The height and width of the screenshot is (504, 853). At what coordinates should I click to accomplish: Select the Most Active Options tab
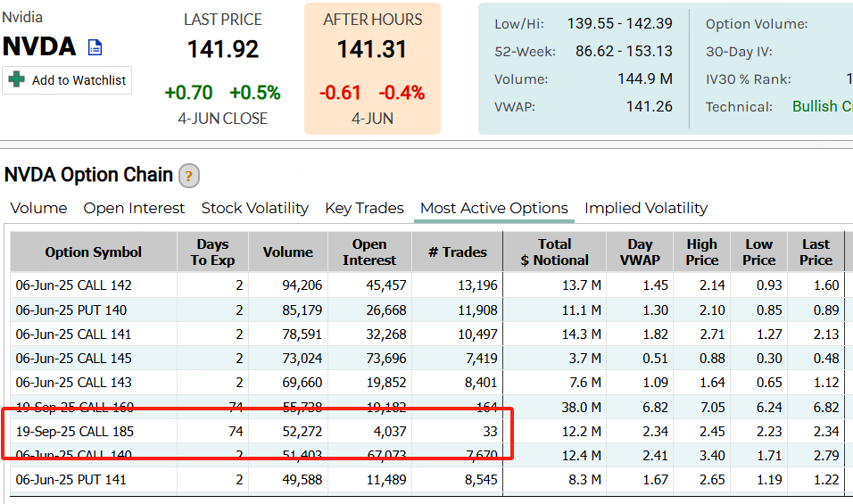coord(494,208)
